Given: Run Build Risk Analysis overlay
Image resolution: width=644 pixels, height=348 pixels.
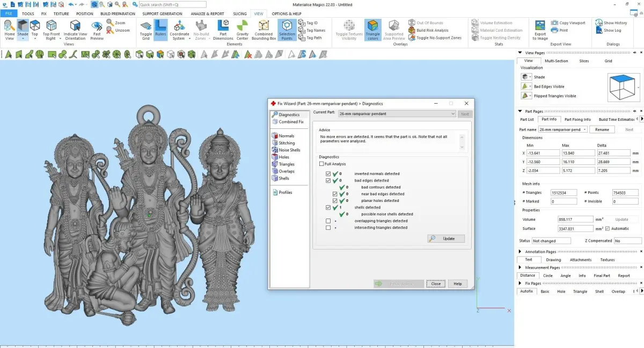Looking at the screenshot, I should pyautogui.click(x=428, y=31).
